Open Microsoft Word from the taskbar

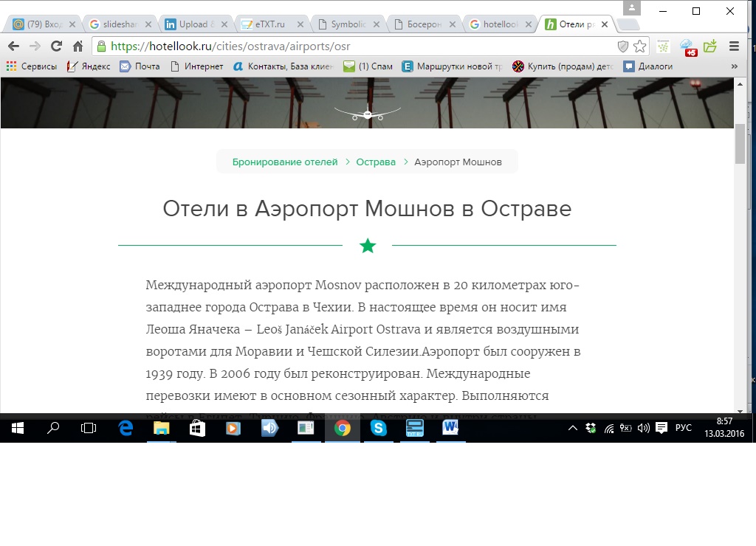(x=451, y=428)
